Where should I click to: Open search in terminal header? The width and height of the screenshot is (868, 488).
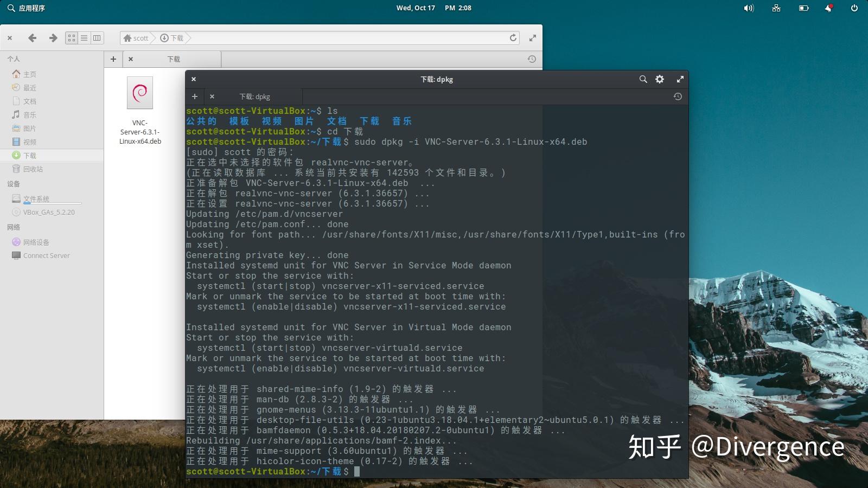click(643, 79)
